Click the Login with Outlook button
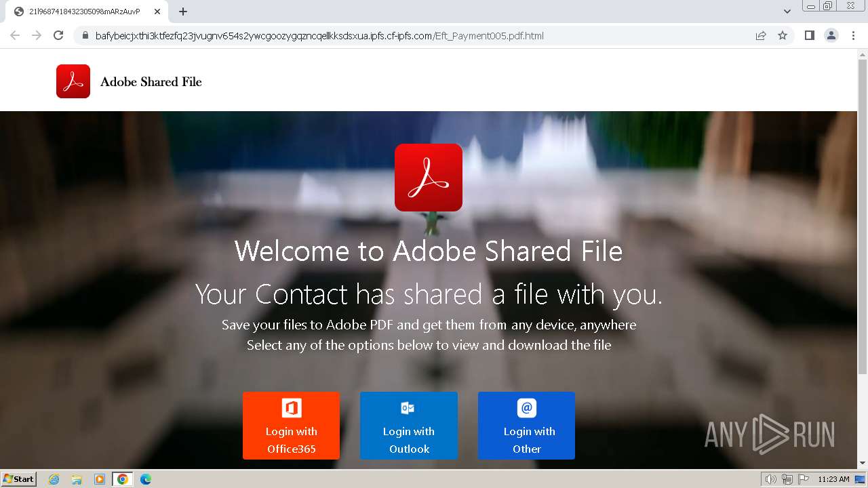868x488 pixels. [409, 426]
